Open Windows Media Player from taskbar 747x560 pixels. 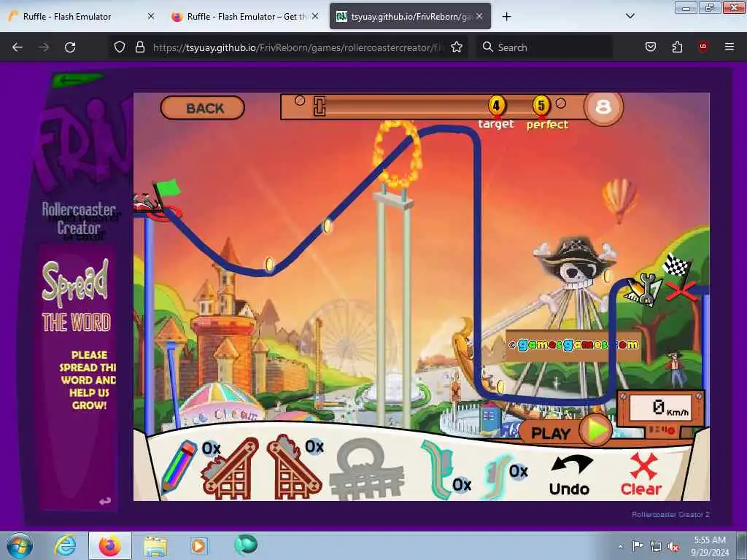coord(198,545)
